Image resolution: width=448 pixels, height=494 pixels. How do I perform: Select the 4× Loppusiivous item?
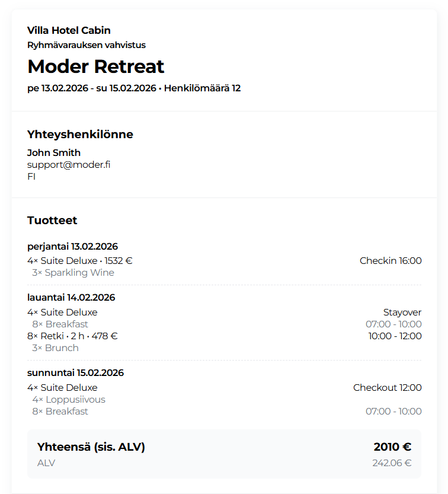(69, 399)
